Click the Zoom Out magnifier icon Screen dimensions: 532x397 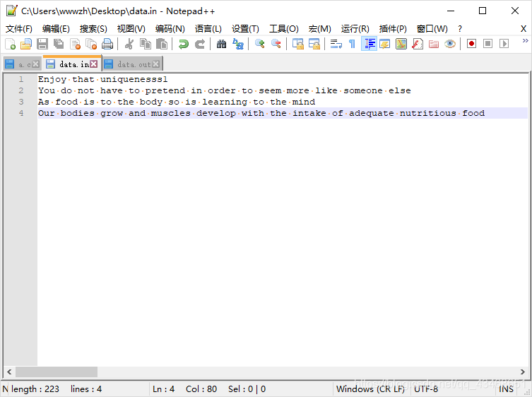[x=276, y=44]
